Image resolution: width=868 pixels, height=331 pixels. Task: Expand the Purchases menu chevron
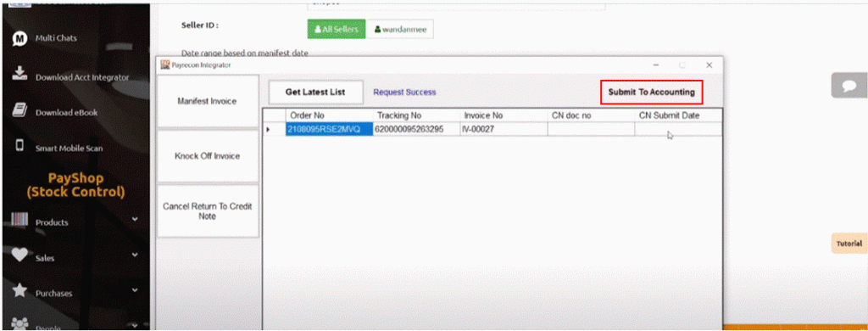135,290
